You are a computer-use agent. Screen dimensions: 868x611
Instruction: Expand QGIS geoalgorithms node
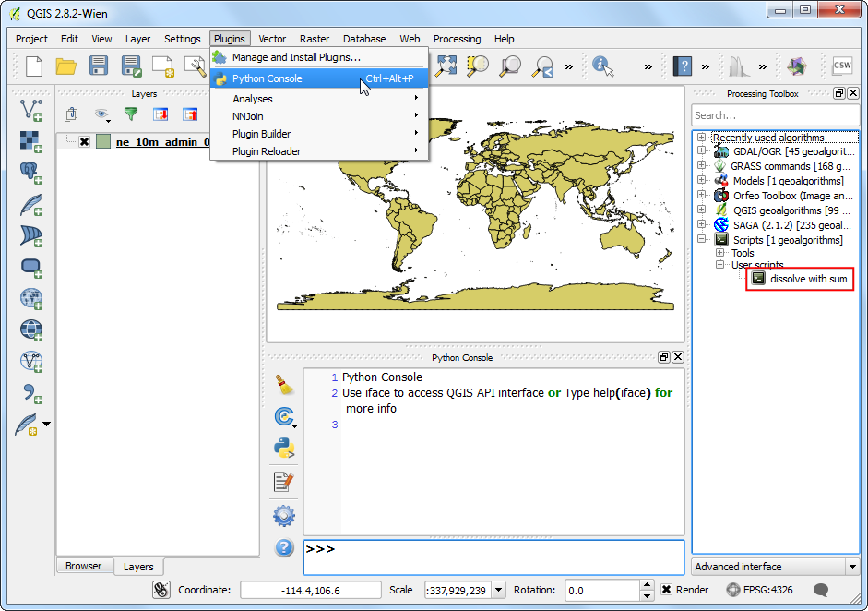(x=701, y=210)
